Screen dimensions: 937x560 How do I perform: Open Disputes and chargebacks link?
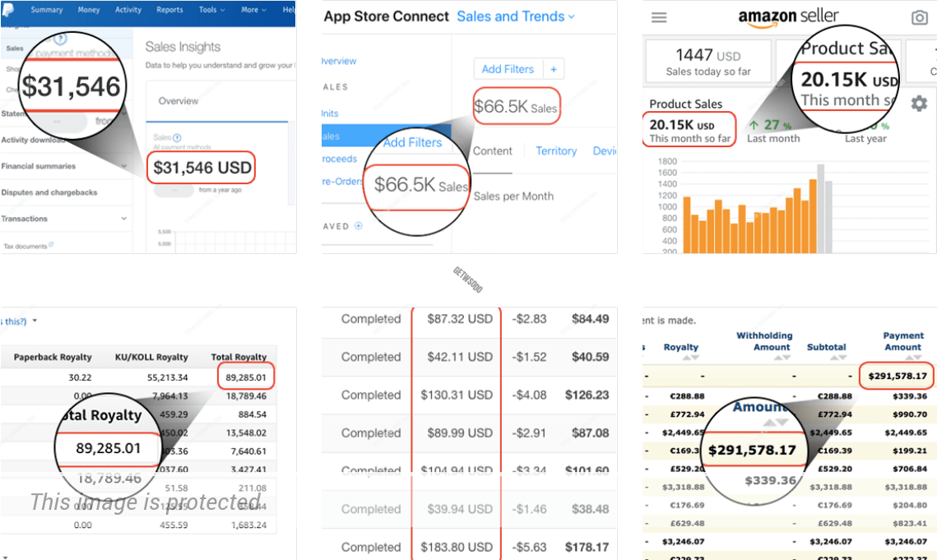click(49, 192)
